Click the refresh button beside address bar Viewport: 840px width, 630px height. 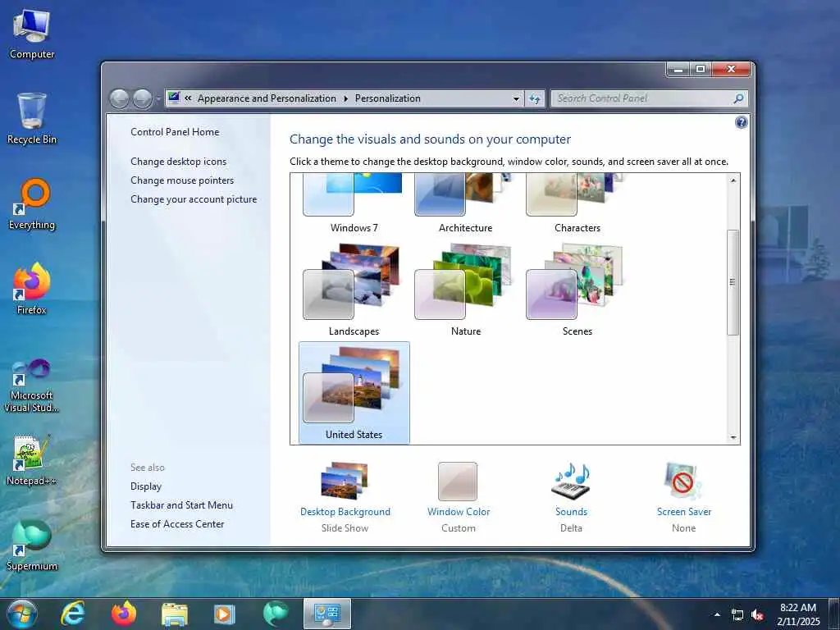pos(535,98)
